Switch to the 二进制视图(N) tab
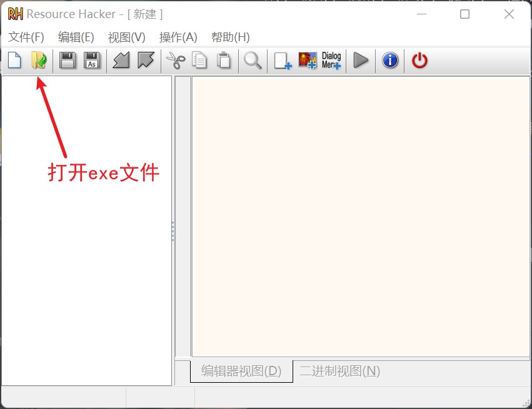Viewport: 532px width, 409px height. [x=339, y=371]
